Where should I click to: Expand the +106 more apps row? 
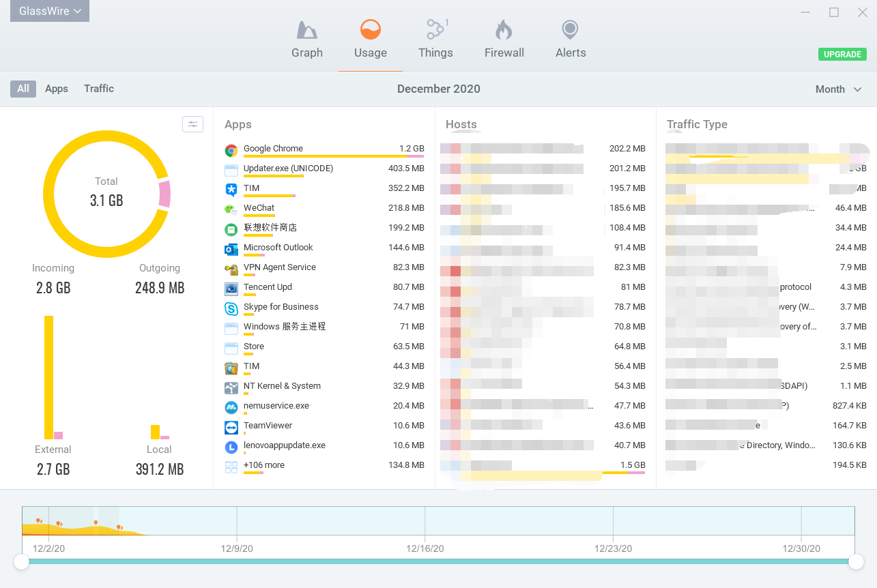coord(264,465)
